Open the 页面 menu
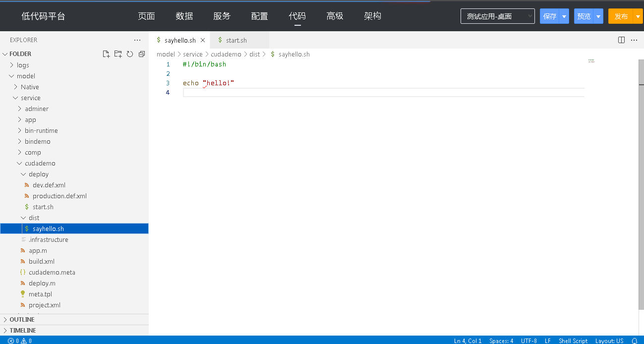 [146, 16]
